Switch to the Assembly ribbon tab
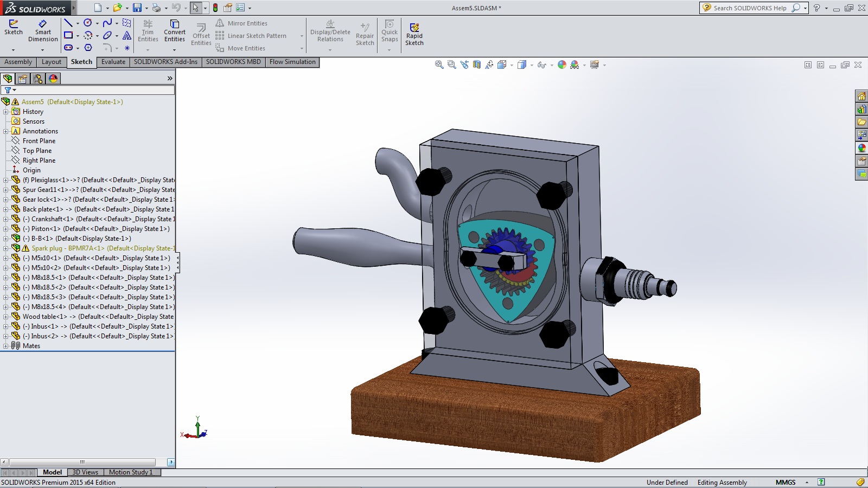 [x=18, y=62]
